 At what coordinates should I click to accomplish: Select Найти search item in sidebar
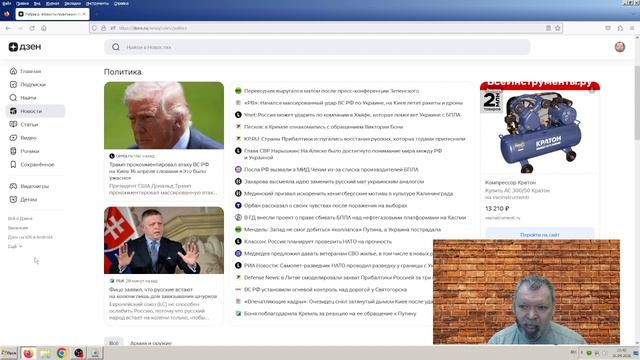tap(23, 98)
